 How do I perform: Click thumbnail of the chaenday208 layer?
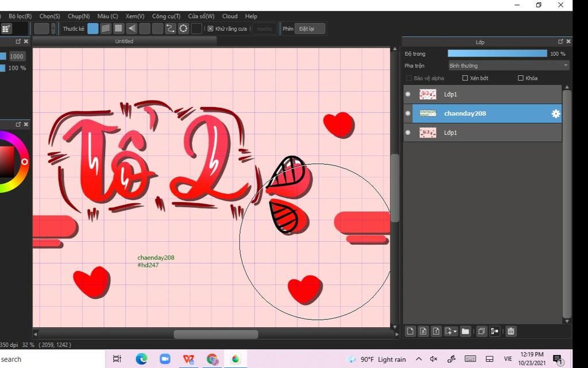tap(427, 113)
